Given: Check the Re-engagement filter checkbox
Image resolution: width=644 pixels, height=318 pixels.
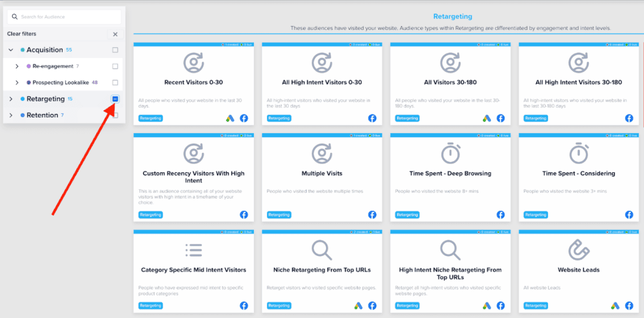Looking at the screenshot, I should pyautogui.click(x=115, y=66).
